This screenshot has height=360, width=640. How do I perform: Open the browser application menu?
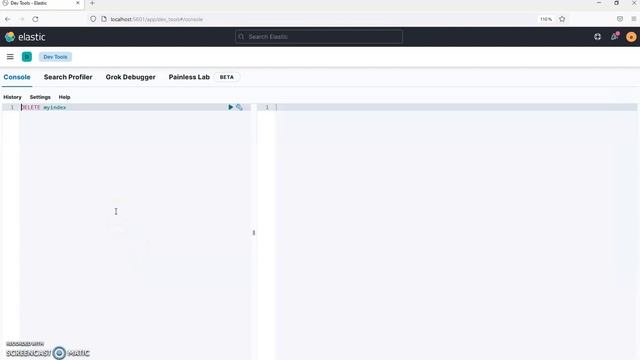pos(634,19)
